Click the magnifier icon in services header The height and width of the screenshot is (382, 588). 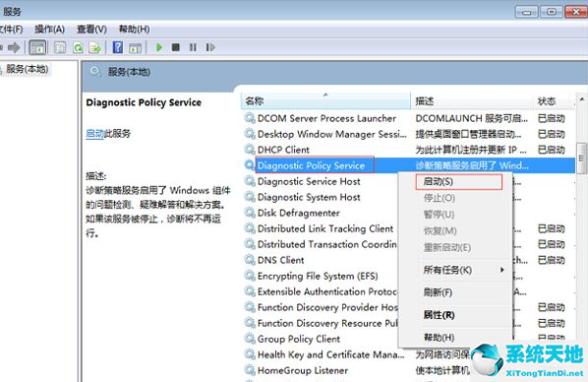[x=95, y=71]
